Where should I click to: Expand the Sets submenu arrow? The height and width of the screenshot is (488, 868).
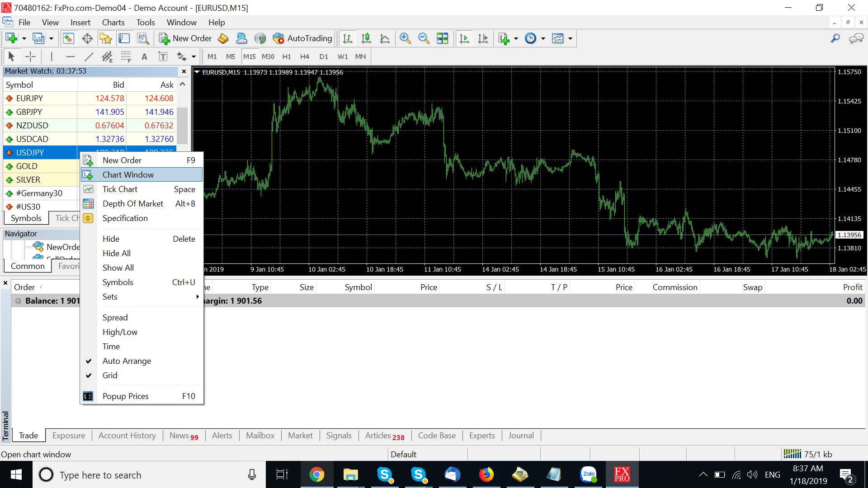pos(197,297)
